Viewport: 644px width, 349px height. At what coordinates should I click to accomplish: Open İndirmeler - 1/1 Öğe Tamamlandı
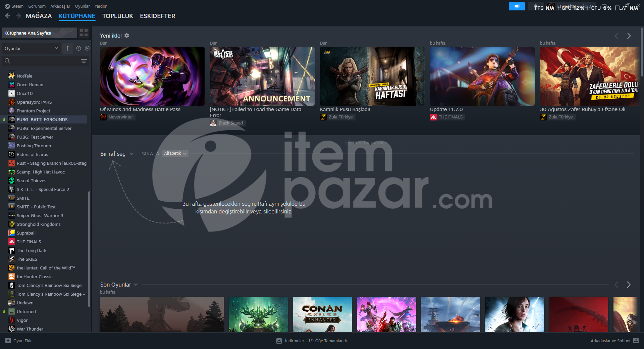pyautogui.click(x=316, y=341)
